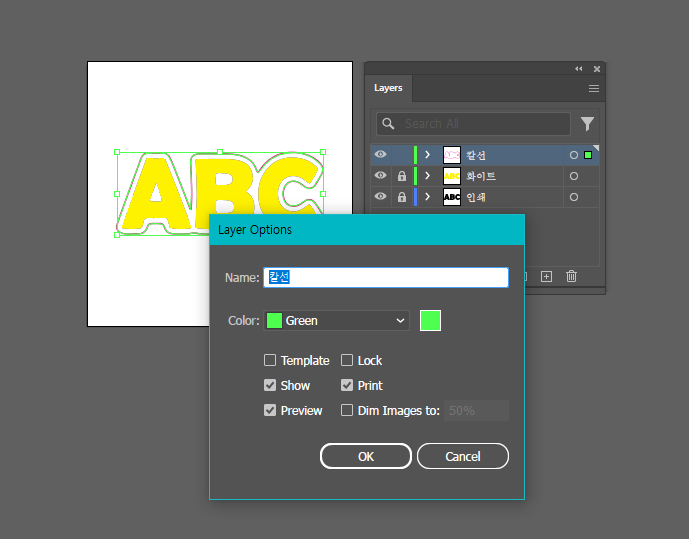
Task: Cancel the Layer Options dialog
Action: 463,456
